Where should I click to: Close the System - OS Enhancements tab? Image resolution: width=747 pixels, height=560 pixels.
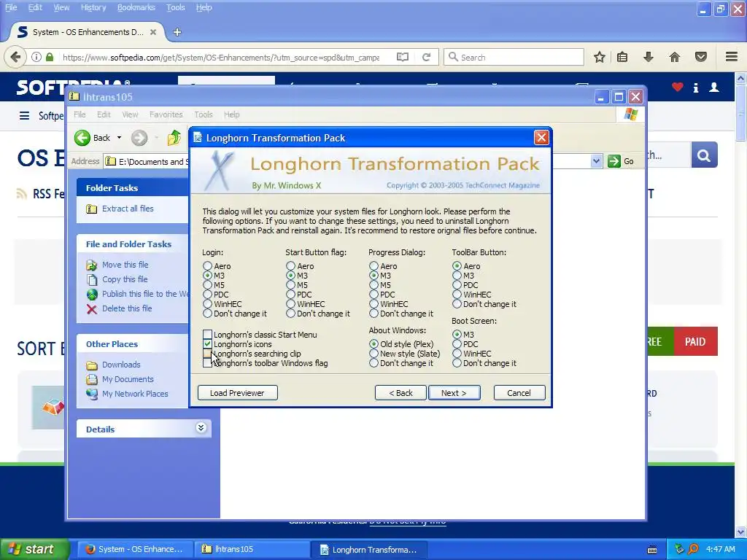click(x=153, y=32)
